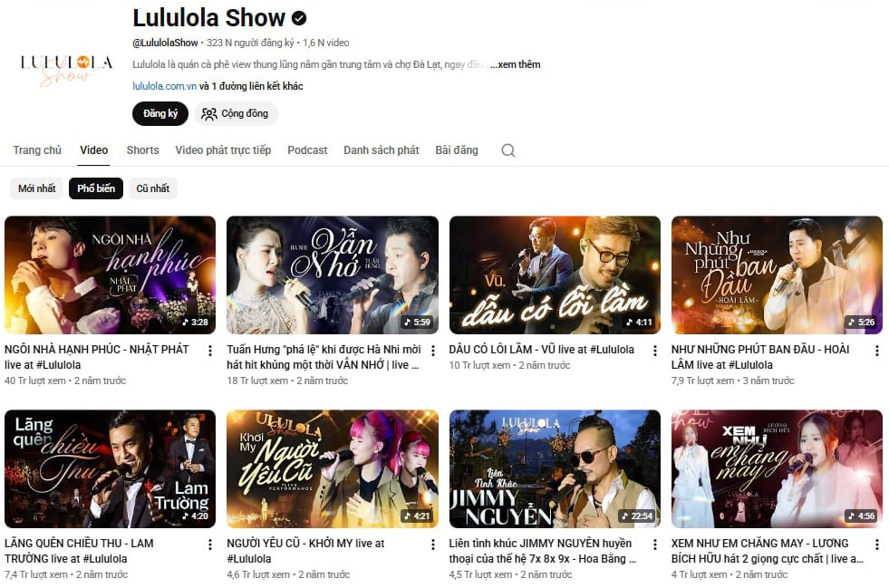
Task: Click '40 Tr lượt xem' view count
Action: pos(35,381)
